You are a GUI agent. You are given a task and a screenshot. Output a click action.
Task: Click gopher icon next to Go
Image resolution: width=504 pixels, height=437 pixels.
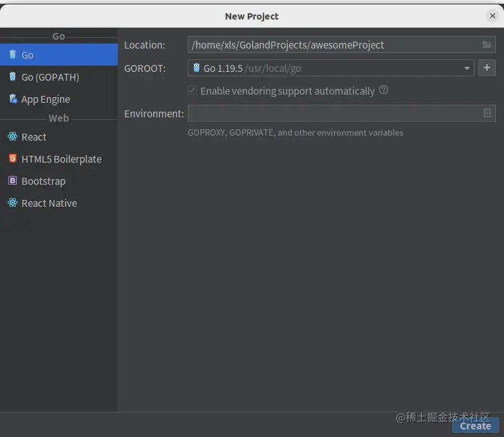pyautogui.click(x=13, y=54)
